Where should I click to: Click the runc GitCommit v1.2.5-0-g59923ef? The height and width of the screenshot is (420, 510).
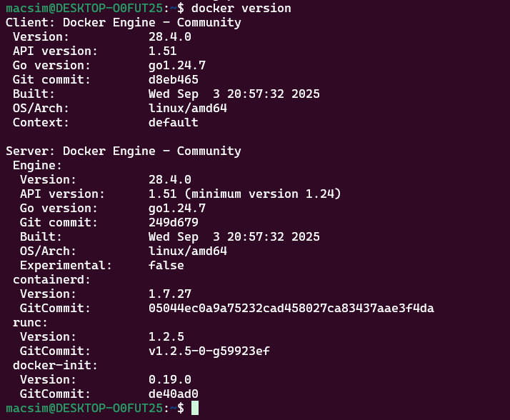click(x=209, y=351)
